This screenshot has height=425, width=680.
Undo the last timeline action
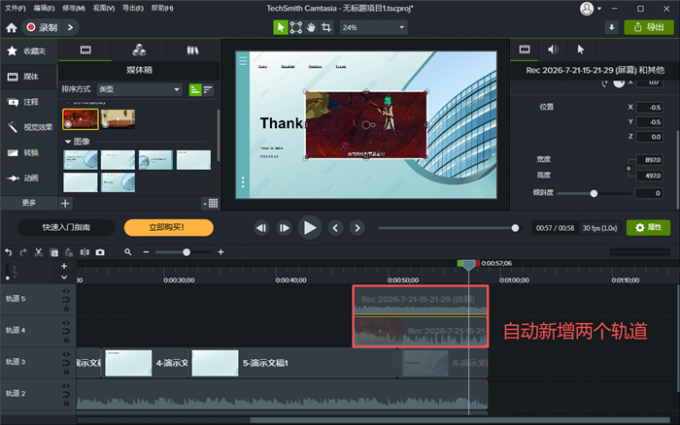[x=8, y=252]
